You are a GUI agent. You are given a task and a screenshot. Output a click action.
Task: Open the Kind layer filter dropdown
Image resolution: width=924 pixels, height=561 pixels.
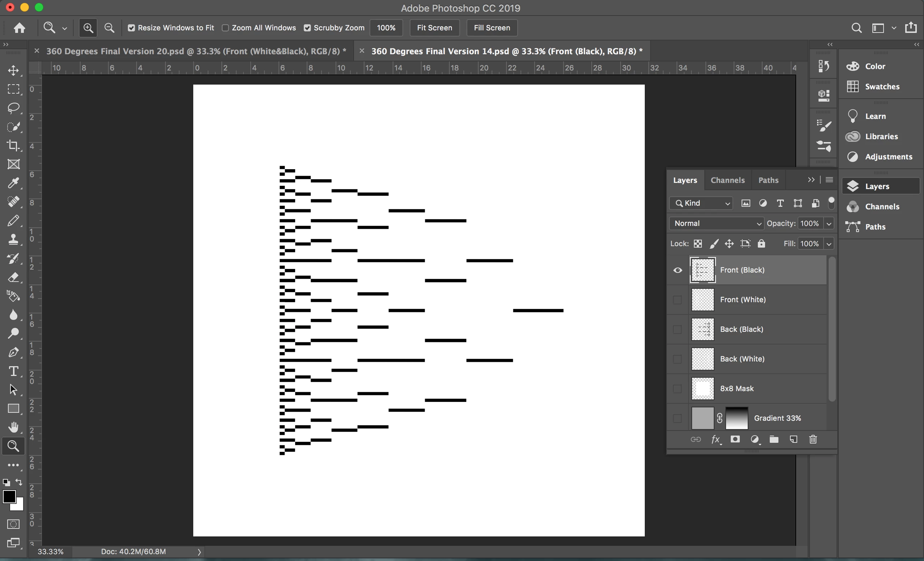[701, 204]
